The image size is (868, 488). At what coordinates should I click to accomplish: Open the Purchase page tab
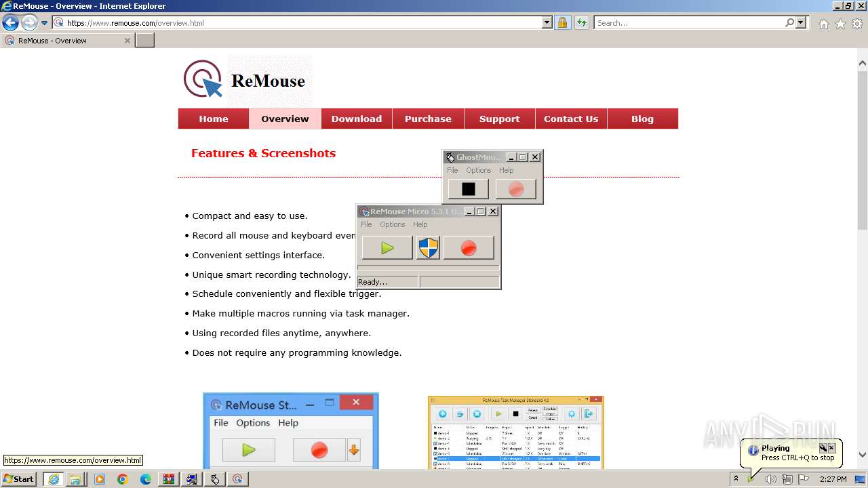(x=428, y=119)
